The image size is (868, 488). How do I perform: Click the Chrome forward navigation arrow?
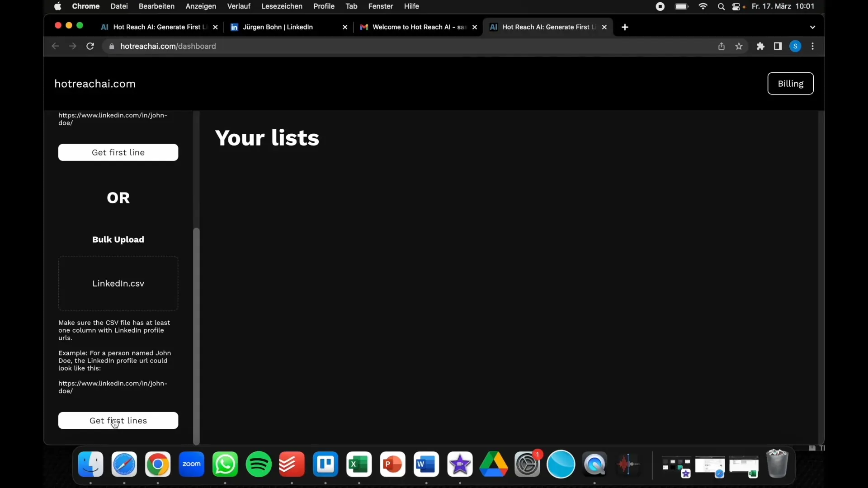pyautogui.click(x=72, y=46)
